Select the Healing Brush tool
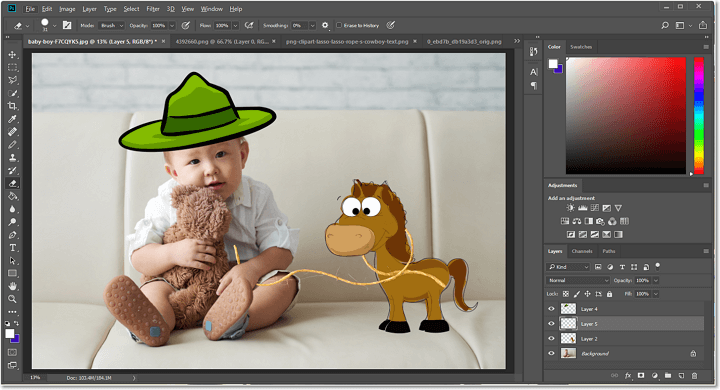 point(12,132)
